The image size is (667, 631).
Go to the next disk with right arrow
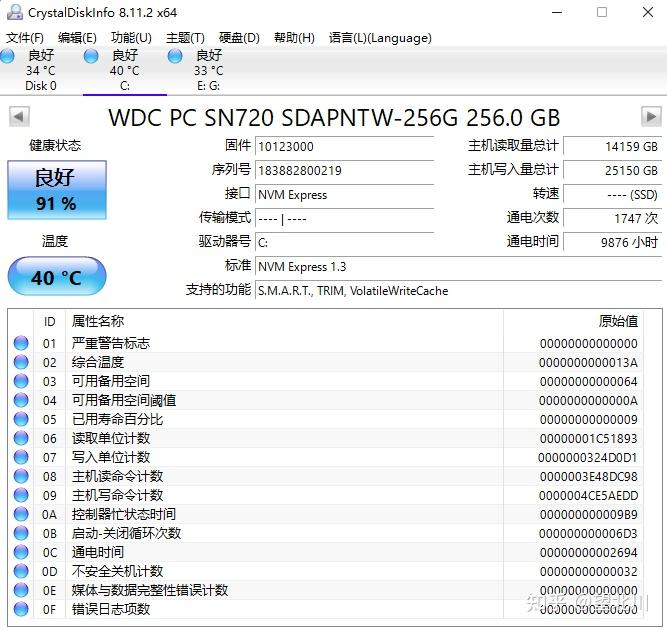(651, 116)
